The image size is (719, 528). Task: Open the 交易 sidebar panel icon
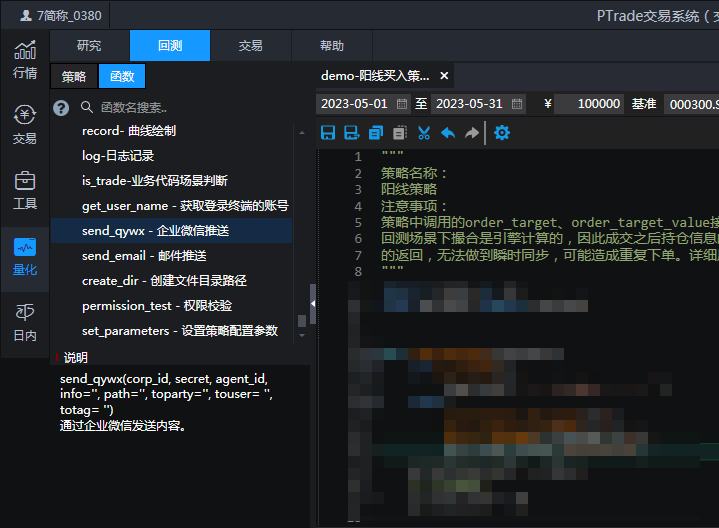[25, 125]
